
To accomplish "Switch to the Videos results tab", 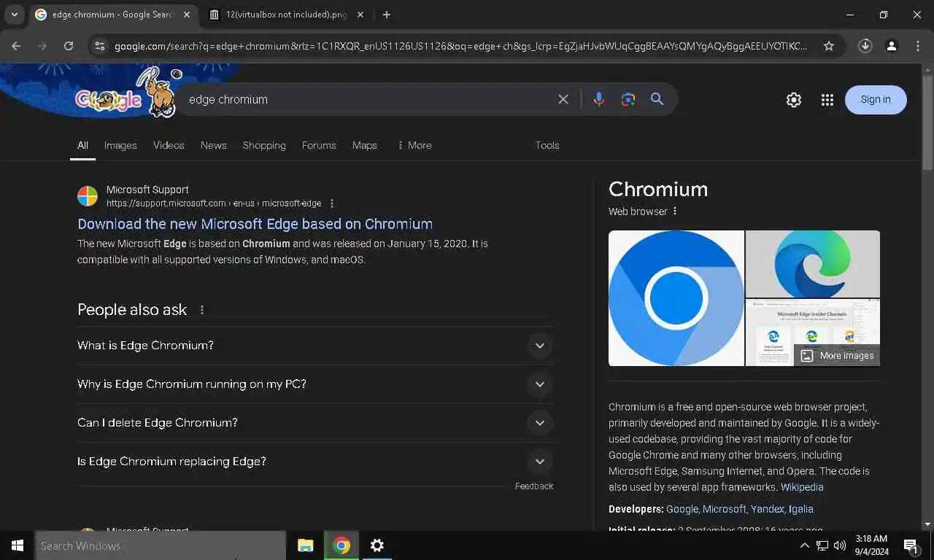I will coord(169,145).
